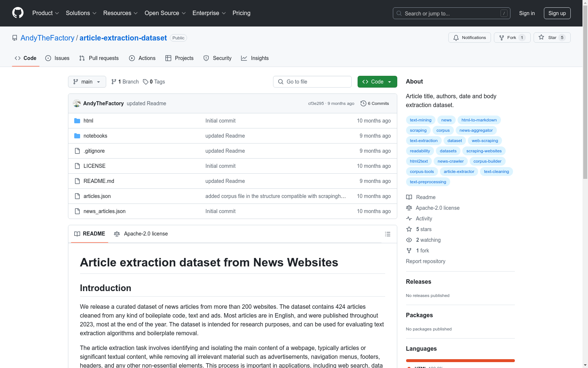Click the Releases heading link
Screen dimensions: 588x368
coord(419,282)
